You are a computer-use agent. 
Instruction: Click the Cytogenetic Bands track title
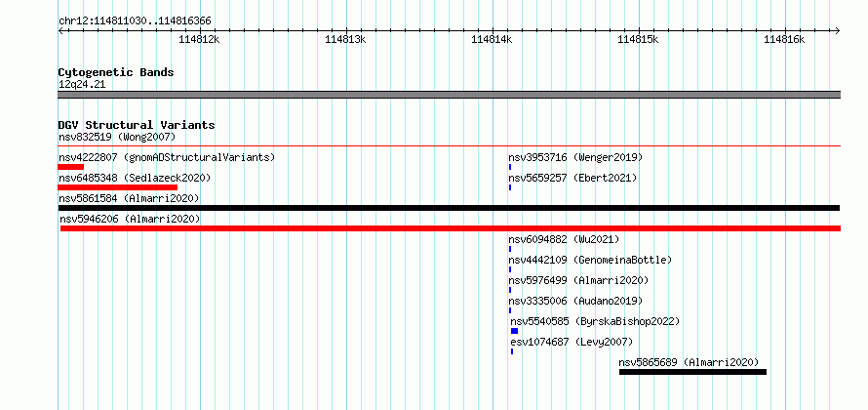116,72
